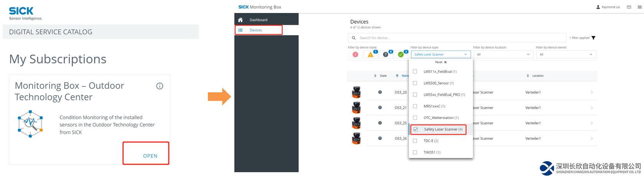Filter devices by red error state icon
The image size is (644, 176).
(x=355, y=54)
